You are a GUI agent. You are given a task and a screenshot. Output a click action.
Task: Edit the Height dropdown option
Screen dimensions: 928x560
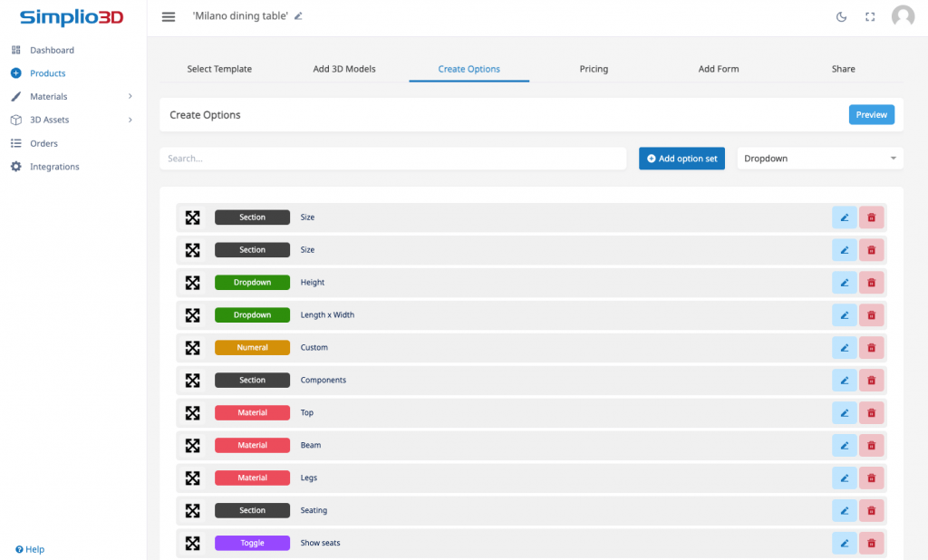pos(844,283)
